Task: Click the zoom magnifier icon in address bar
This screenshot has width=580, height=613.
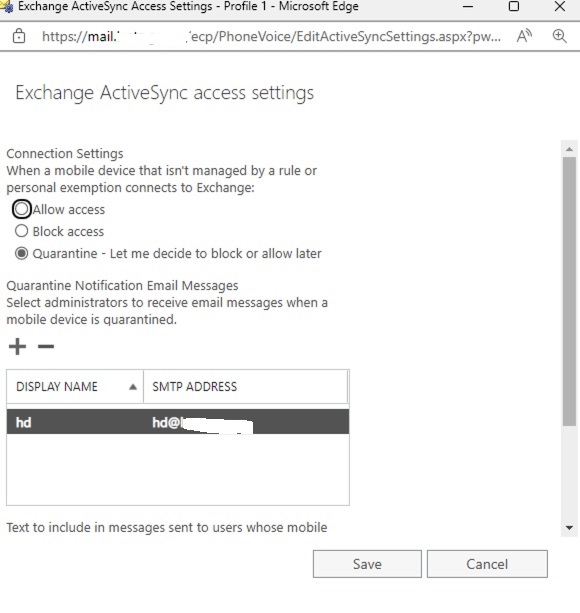Action: coord(560,36)
